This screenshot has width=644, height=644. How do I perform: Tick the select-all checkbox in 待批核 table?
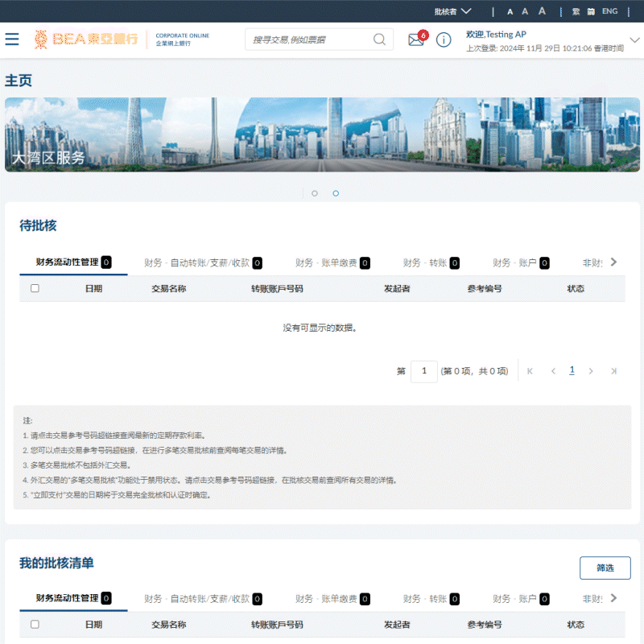pos(35,288)
